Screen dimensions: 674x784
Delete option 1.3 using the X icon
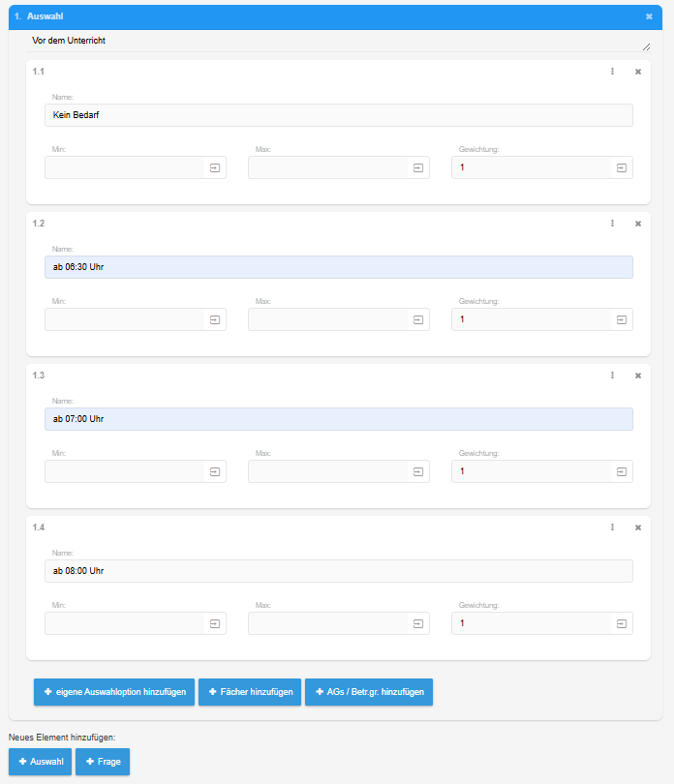point(638,376)
